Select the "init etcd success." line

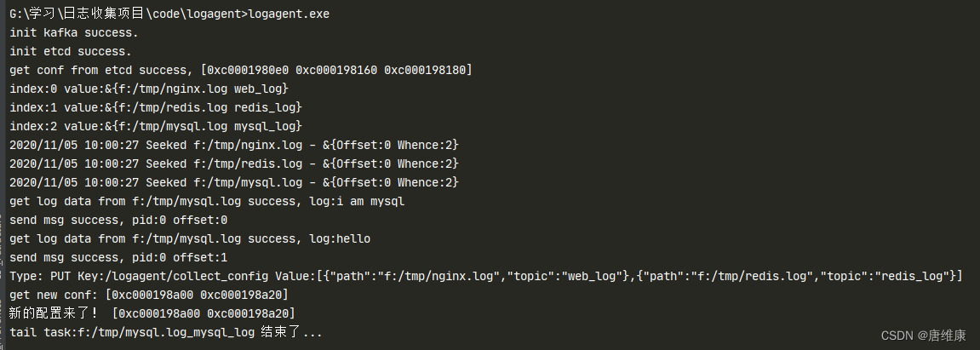(71, 52)
